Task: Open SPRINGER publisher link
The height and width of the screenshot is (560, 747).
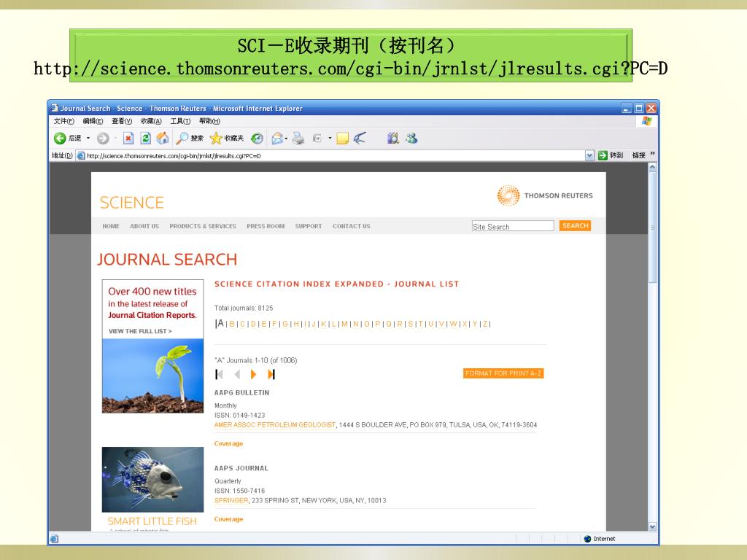Action: click(x=231, y=500)
